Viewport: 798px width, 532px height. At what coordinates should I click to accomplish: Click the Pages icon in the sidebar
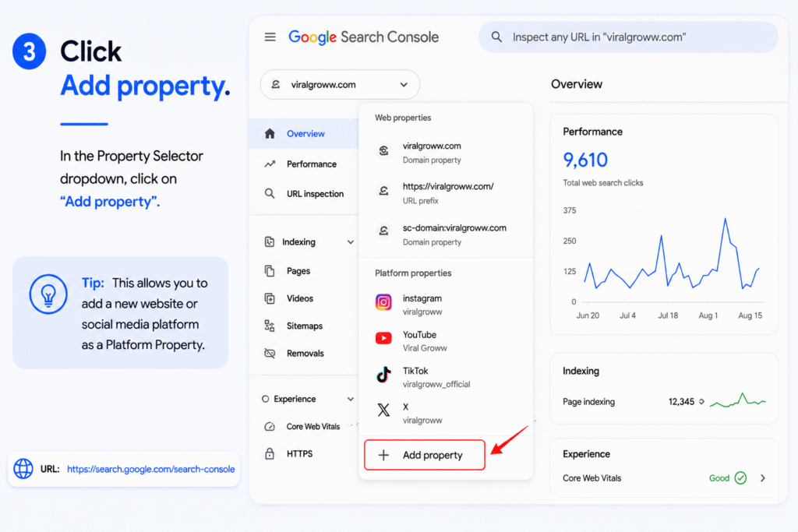(270, 271)
